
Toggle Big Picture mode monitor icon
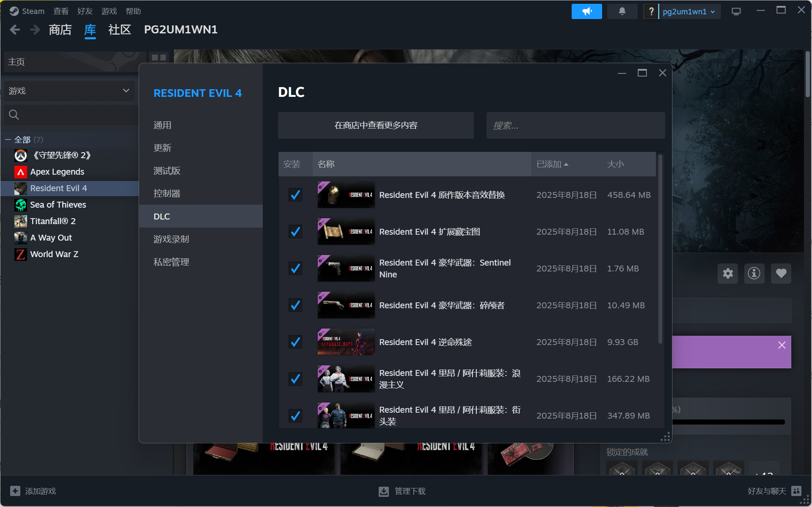tap(736, 11)
